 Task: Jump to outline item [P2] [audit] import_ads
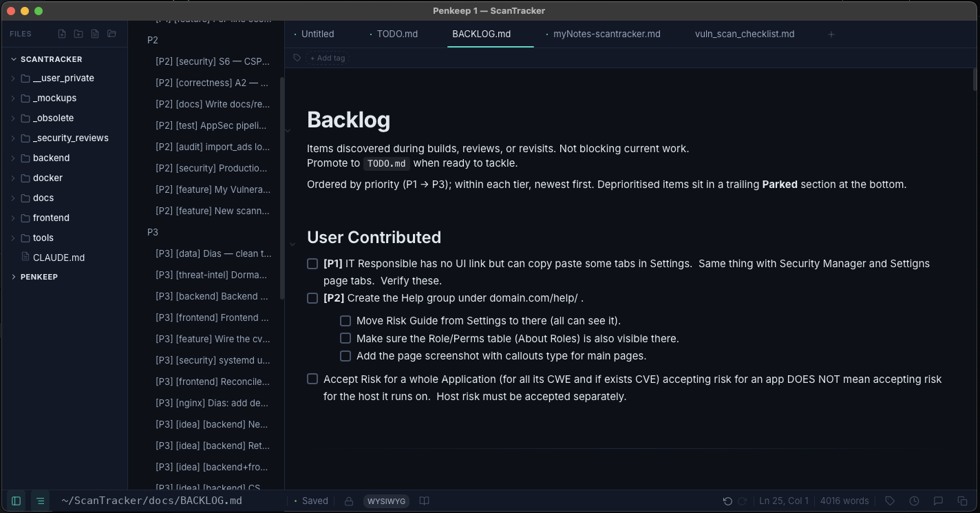(x=213, y=147)
